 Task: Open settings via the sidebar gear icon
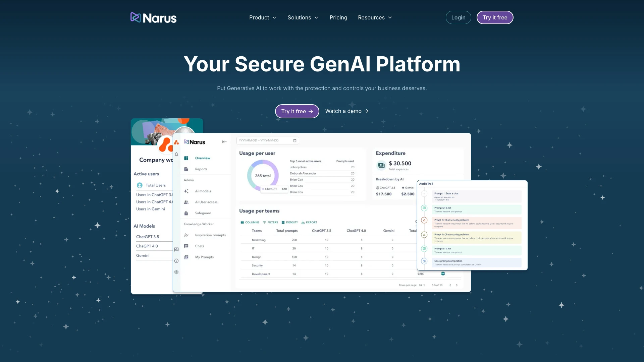pyautogui.click(x=176, y=272)
